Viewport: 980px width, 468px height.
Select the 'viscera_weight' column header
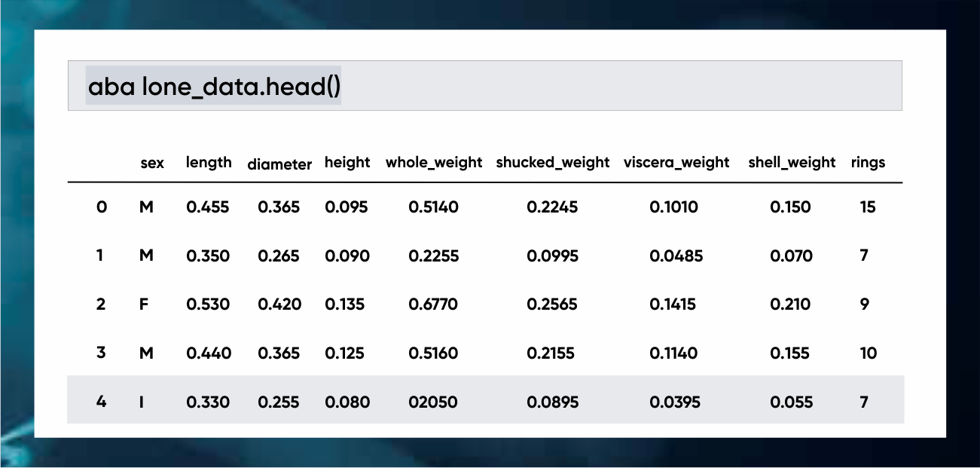click(676, 163)
